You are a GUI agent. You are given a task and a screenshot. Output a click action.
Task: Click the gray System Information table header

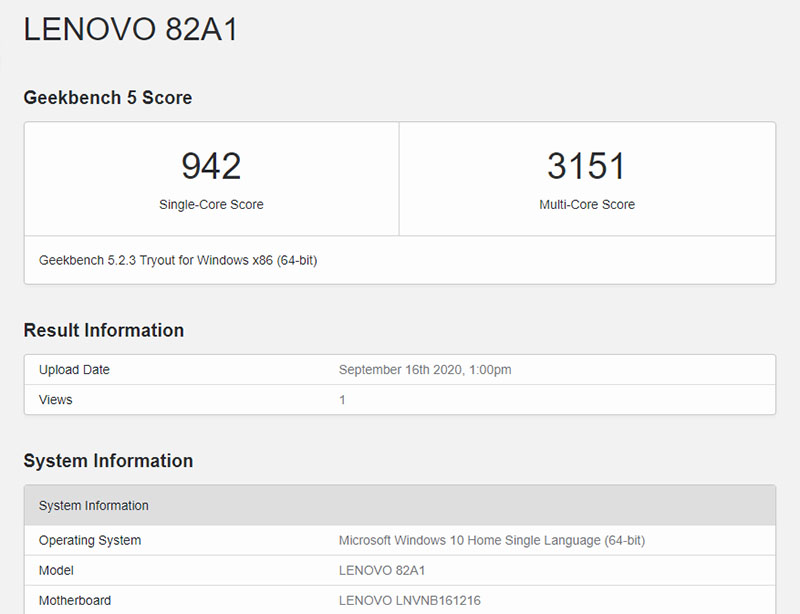[x=400, y=505]
